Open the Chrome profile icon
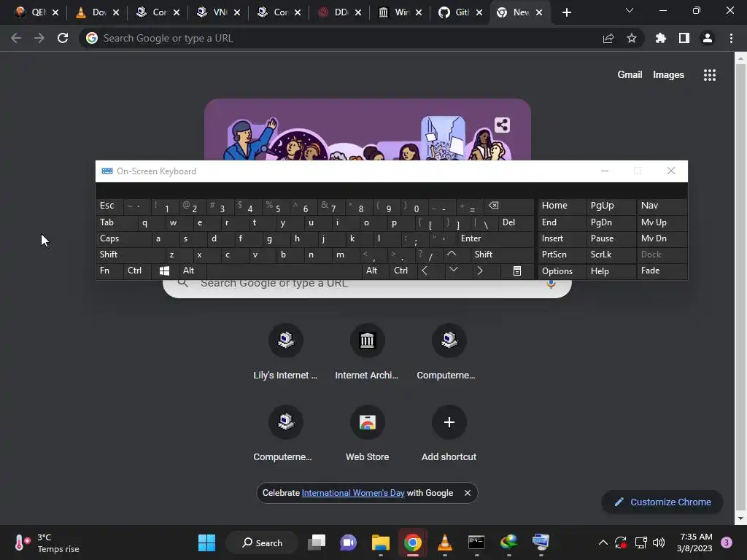This screenshot has height=560, width=747. [708, 38]
